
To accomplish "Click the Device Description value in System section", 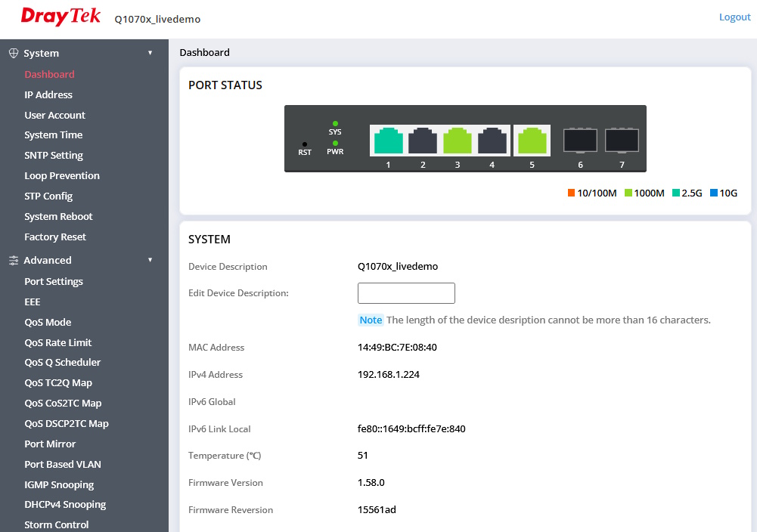I will (x=398, y=266).
